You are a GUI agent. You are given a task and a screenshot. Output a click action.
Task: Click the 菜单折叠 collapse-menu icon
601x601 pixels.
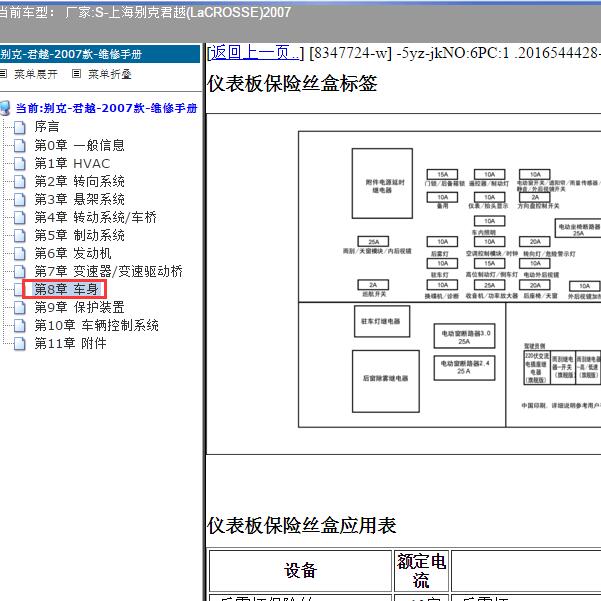click(76, 74)
